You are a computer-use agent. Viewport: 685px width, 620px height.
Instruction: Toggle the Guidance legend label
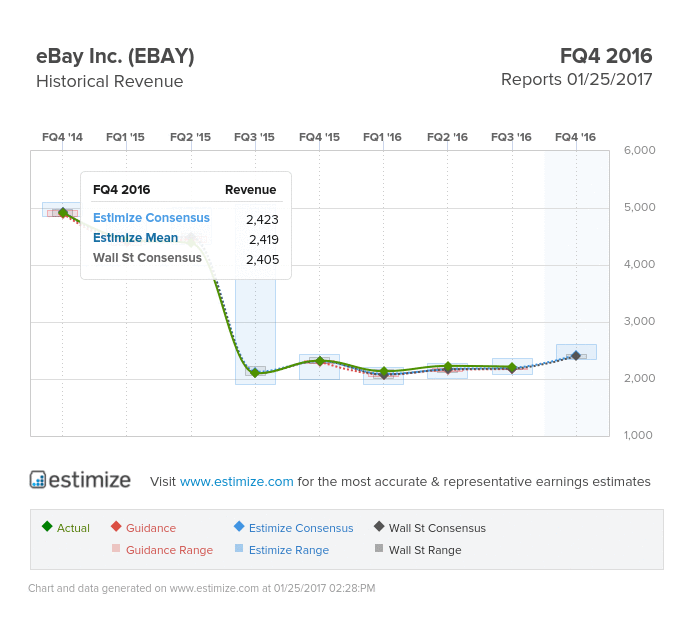coord(151,528)
